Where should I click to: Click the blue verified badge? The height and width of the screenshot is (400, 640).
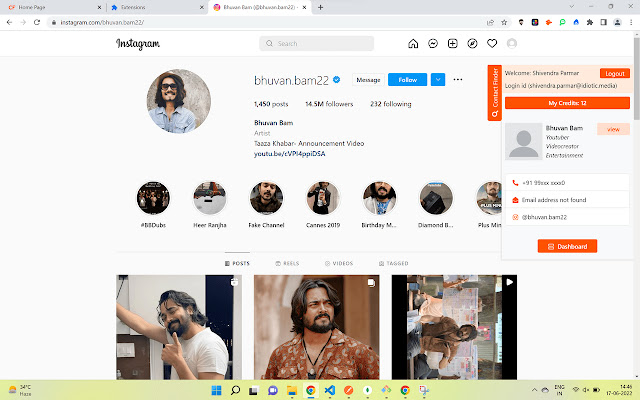pyautogui.click(x=336, y=80)
